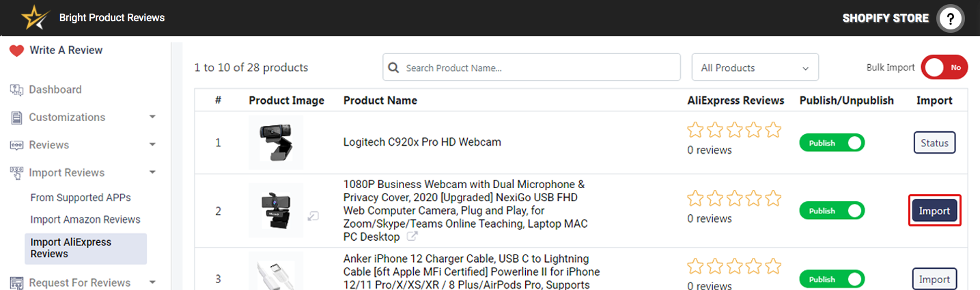Expand the Customizations menu arrow
Image resolution: width=980 pixels, height=290 pixels.
152,117
